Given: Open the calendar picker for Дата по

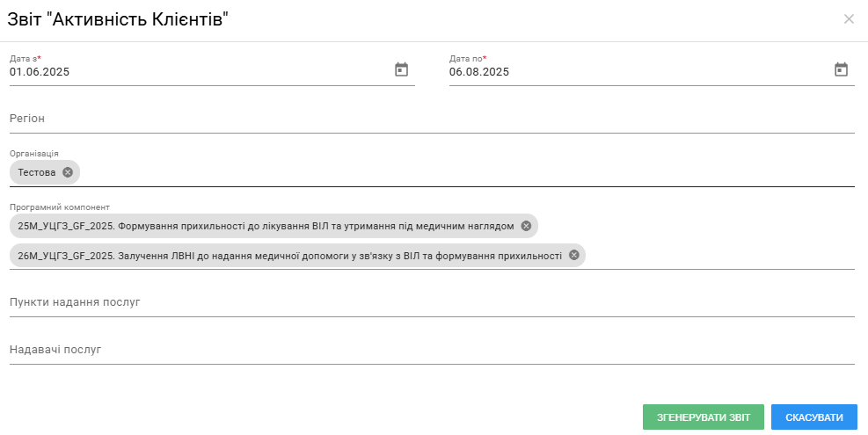Looking at the screenshot, I should click(841, 69).
